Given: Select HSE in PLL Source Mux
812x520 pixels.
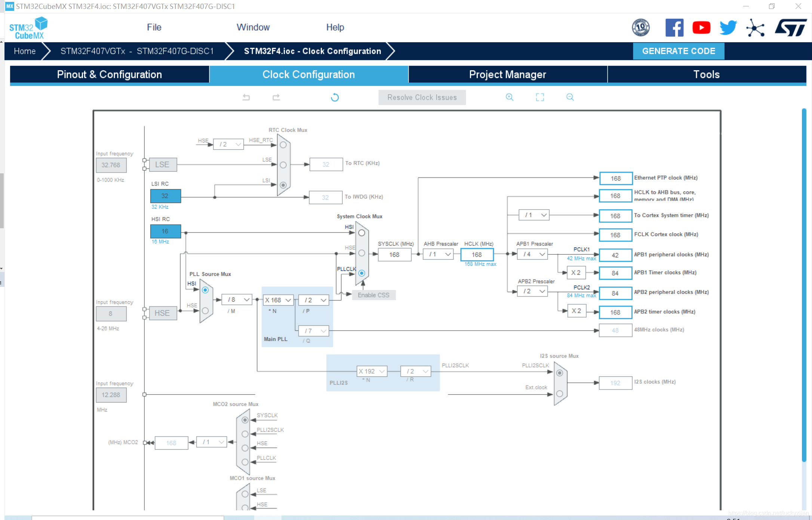Looking at the screenshot, I should pos(205,310).
